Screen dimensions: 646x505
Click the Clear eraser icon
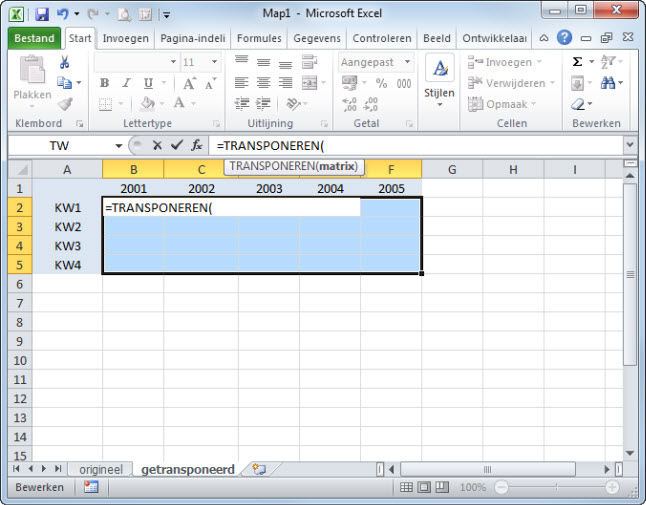pyautogui.click(x=578, y=104)
